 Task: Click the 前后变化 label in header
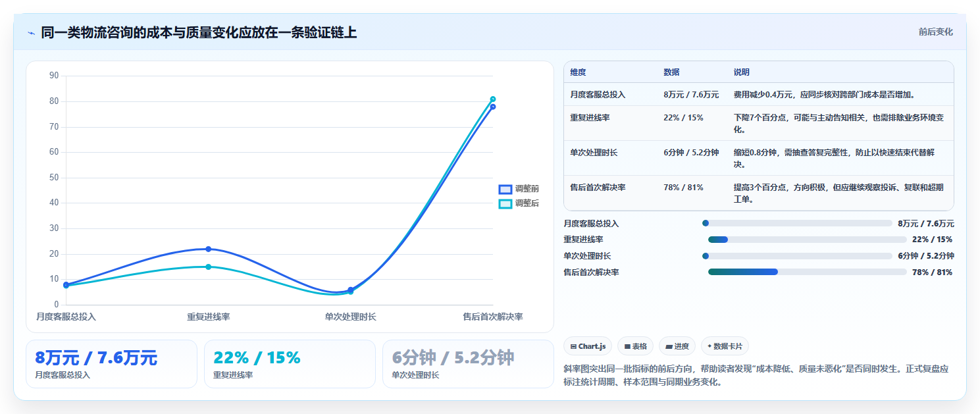click(x=936, y=32)
